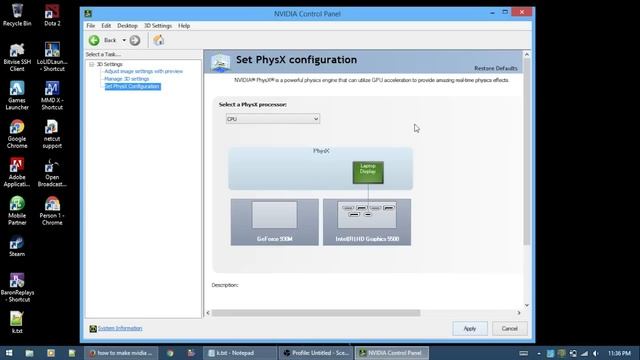Click the Chrome taskbar icon
This screenshot has width=640, height=360.
click(x=170, y=353)
